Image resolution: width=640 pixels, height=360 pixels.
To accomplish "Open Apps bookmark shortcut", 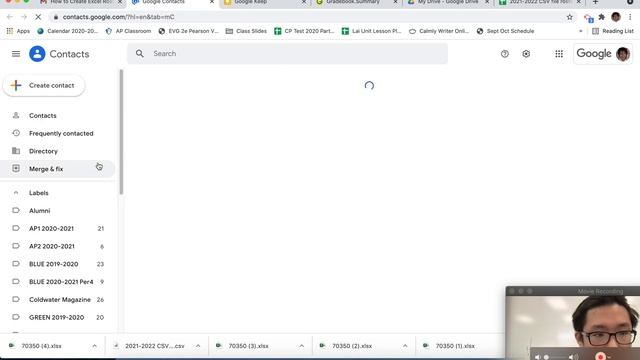I will 18,31.
